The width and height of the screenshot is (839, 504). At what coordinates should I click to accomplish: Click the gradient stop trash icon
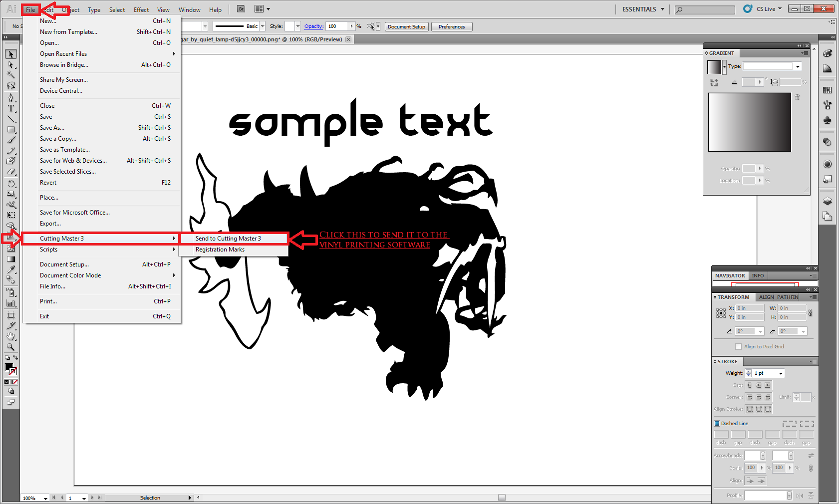(797, 97)
